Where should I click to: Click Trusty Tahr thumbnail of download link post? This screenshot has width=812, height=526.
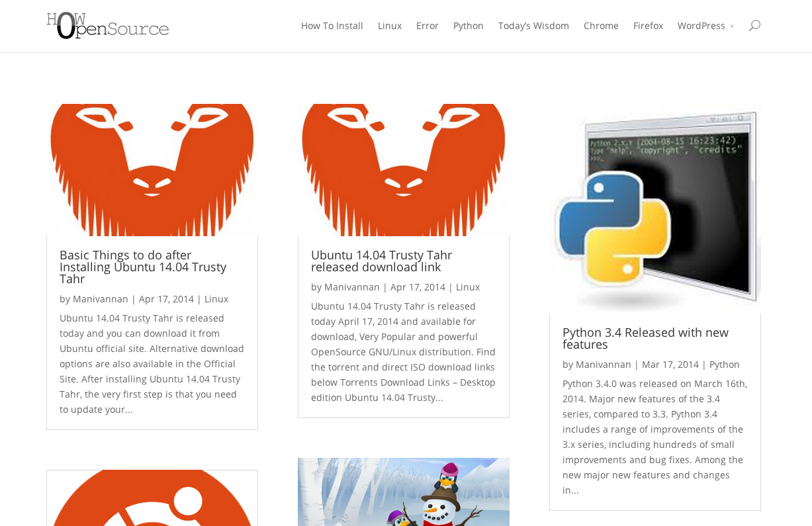[x=404, y=170]
